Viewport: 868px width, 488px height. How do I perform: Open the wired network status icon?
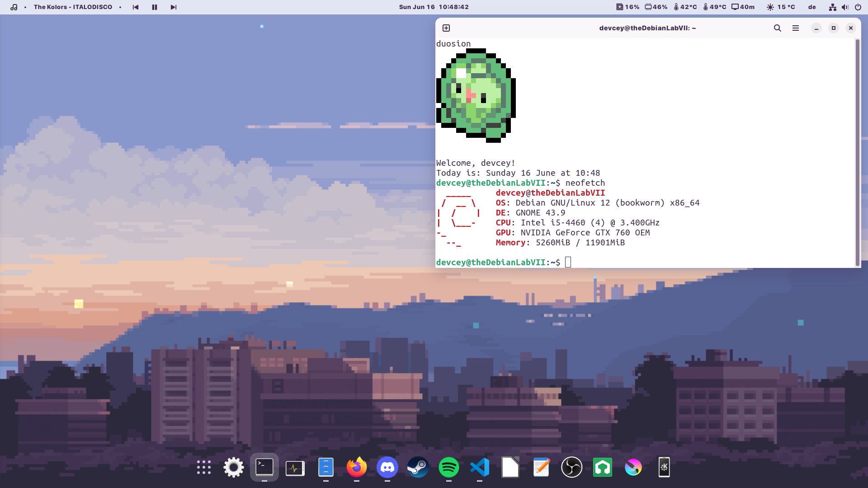coord(833,7)
